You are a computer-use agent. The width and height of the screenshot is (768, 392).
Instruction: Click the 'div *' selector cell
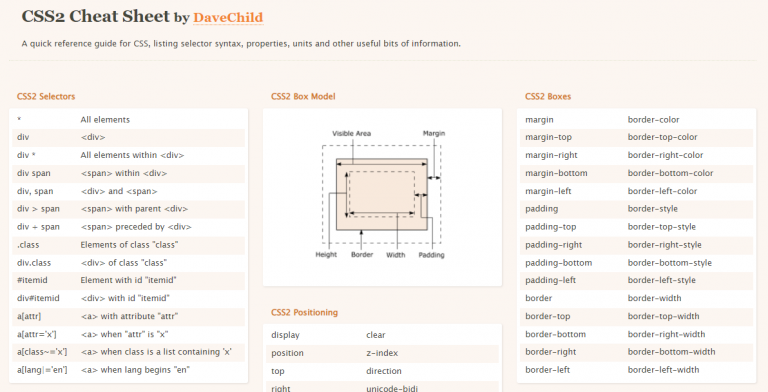pyautogui.click(x=26, y=155)
